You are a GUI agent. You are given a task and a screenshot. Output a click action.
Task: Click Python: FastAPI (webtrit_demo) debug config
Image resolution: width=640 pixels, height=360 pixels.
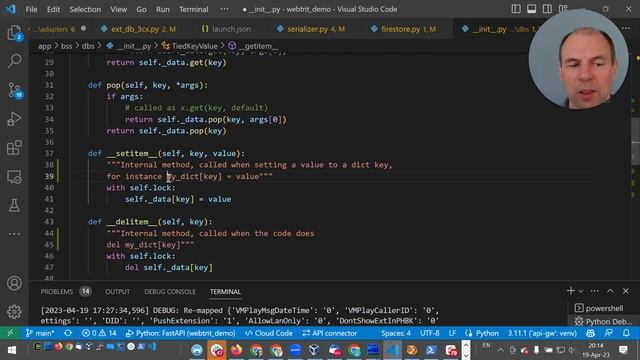(180, 333)
